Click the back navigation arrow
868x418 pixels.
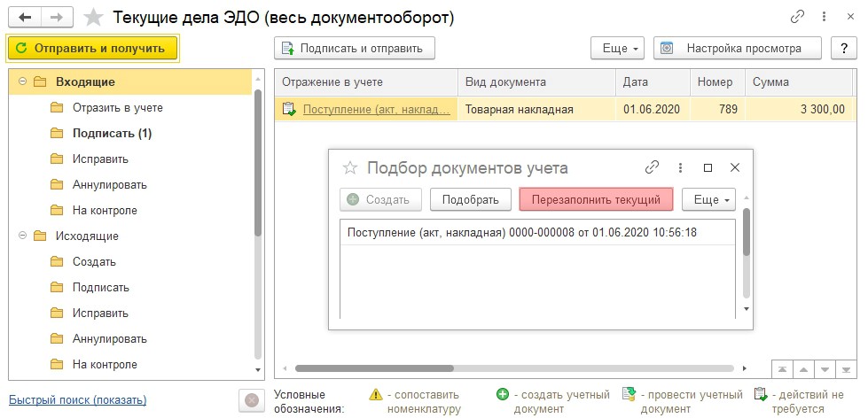pos(26,18)
